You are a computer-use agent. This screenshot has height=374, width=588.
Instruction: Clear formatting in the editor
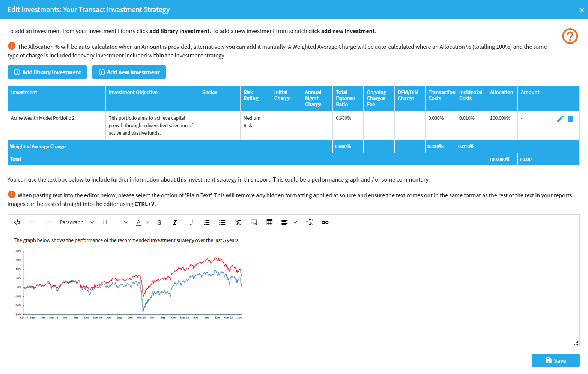pos(238,222)
